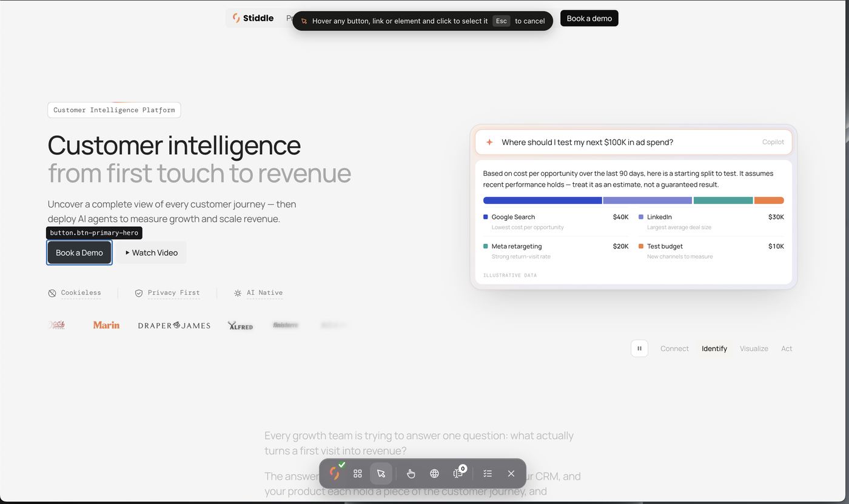Click the Customer Intelligence Platform badge

point(114,110)
